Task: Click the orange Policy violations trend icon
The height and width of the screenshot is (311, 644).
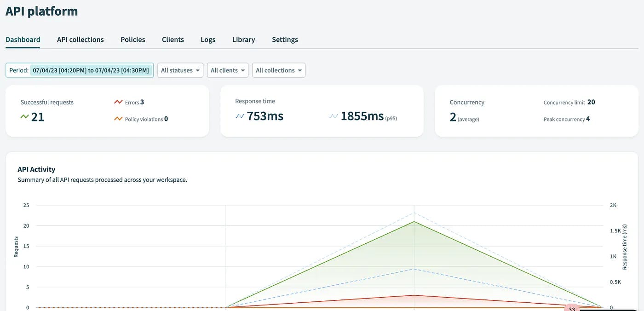Action: 118,119
